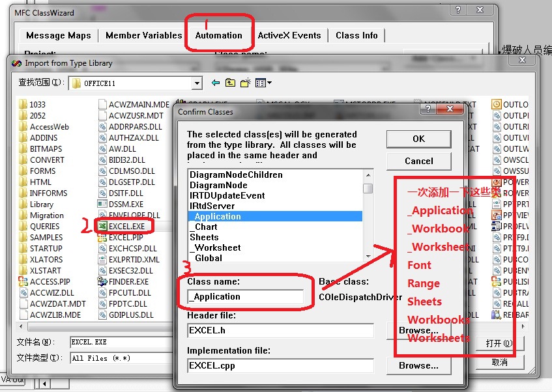Select the EXLPRTID.XML file
This screenshot has width=552, height=392.
129,260
